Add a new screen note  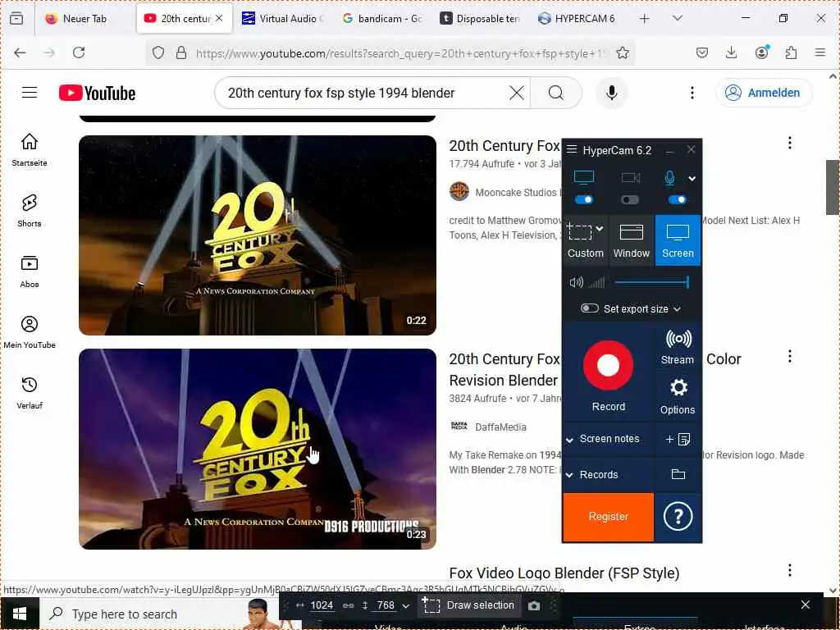(678, 440)
